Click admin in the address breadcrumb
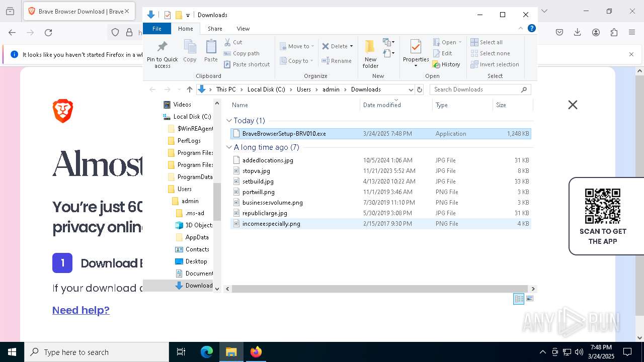644x362 pixels. [331, 89]
